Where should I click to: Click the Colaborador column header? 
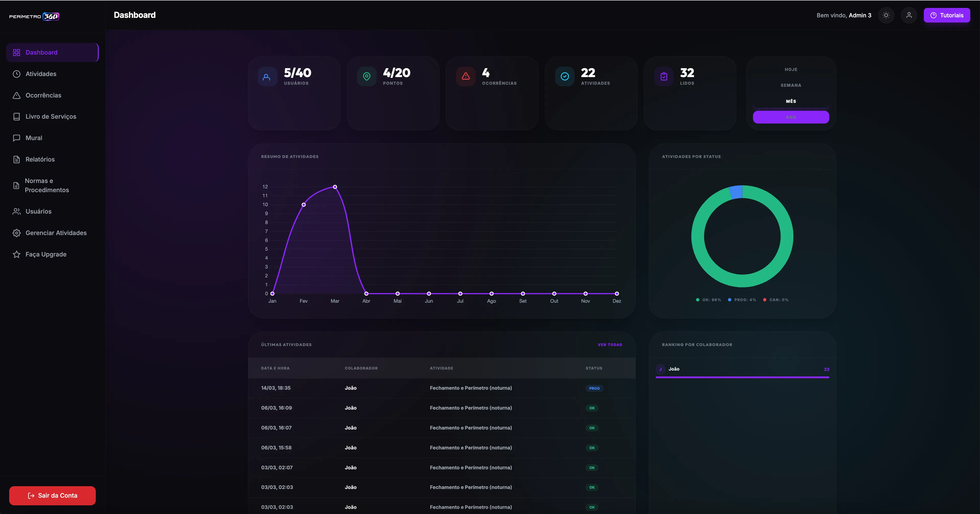click(361, 368)
